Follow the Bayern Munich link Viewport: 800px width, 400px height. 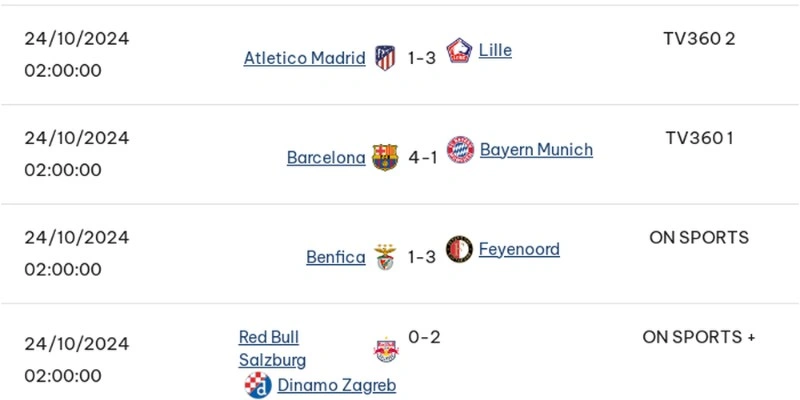[x=536, y=150]
